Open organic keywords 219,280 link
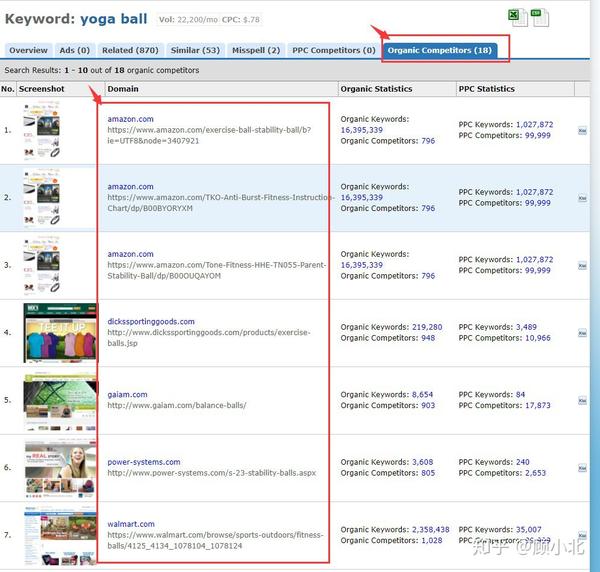The image size is (600, 572). (427, 327)
